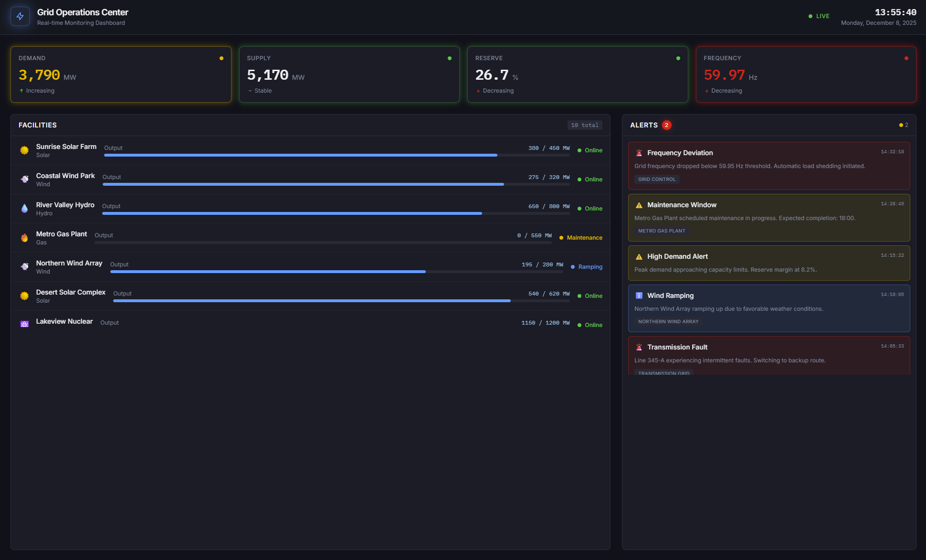Screen dimensions: 926x560
Task: Click the Coastal Wind Park wind icon
Action: pyautogui.click(x=24, y=180)
